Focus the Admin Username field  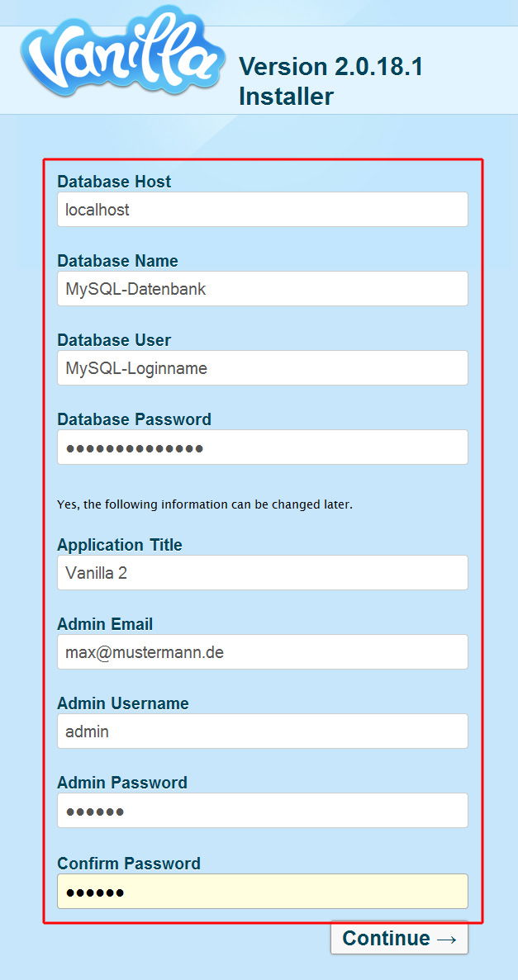tap(262, 731)
